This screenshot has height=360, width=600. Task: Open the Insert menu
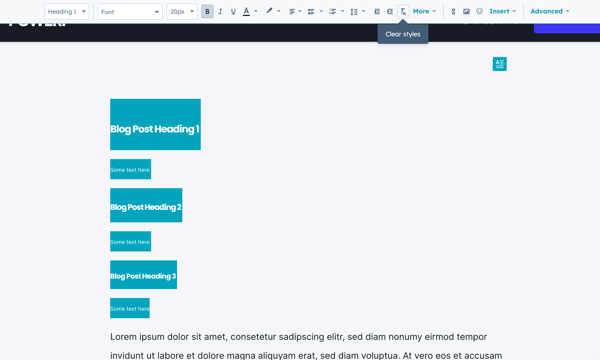coord(502,11)
